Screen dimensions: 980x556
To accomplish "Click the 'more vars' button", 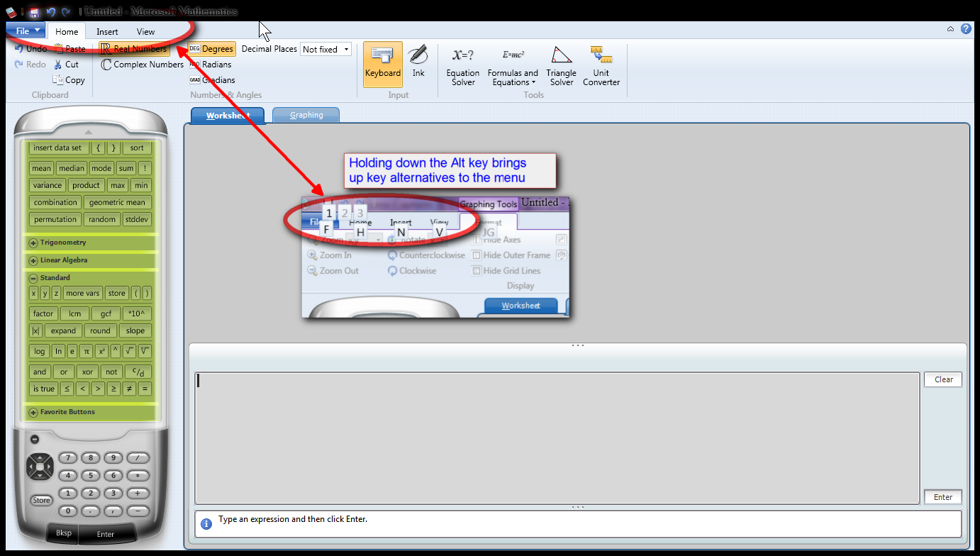I will [x=83, y=293].
